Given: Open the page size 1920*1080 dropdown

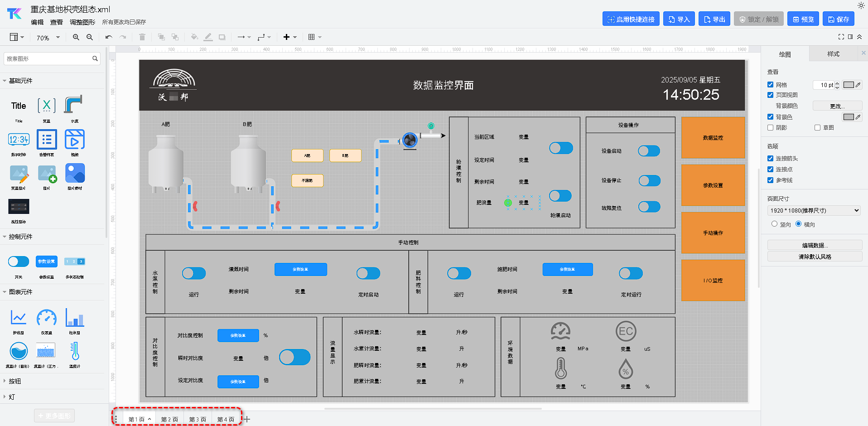Looking at the screenshot, I should [814, 210].
